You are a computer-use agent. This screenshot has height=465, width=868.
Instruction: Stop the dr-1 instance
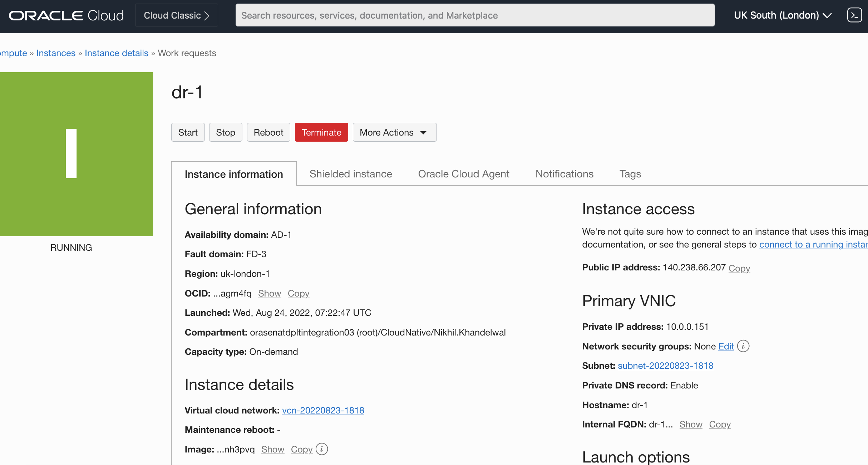point(225,132)
